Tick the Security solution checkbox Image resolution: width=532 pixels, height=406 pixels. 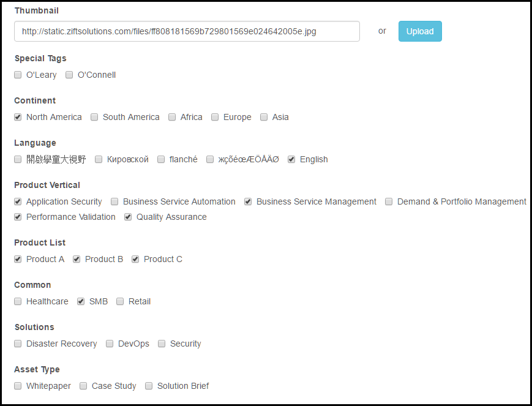pyautogui.click(x=162, y=344)
